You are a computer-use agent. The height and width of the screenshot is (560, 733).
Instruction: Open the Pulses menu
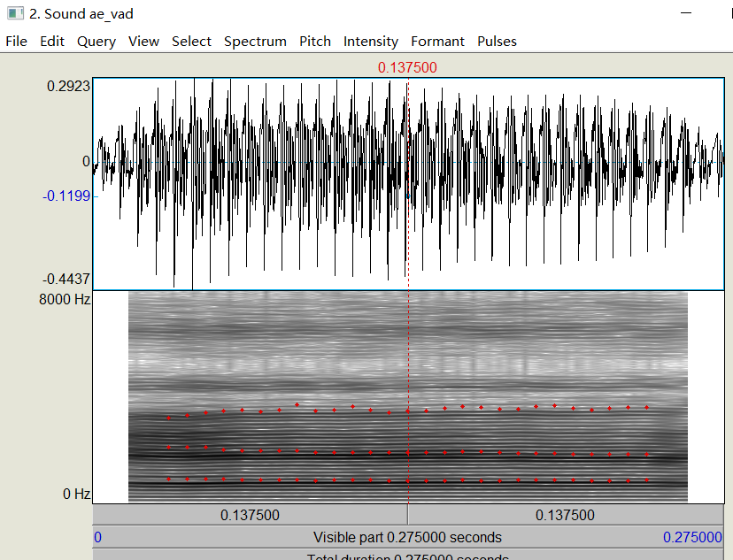pos(497,42)
